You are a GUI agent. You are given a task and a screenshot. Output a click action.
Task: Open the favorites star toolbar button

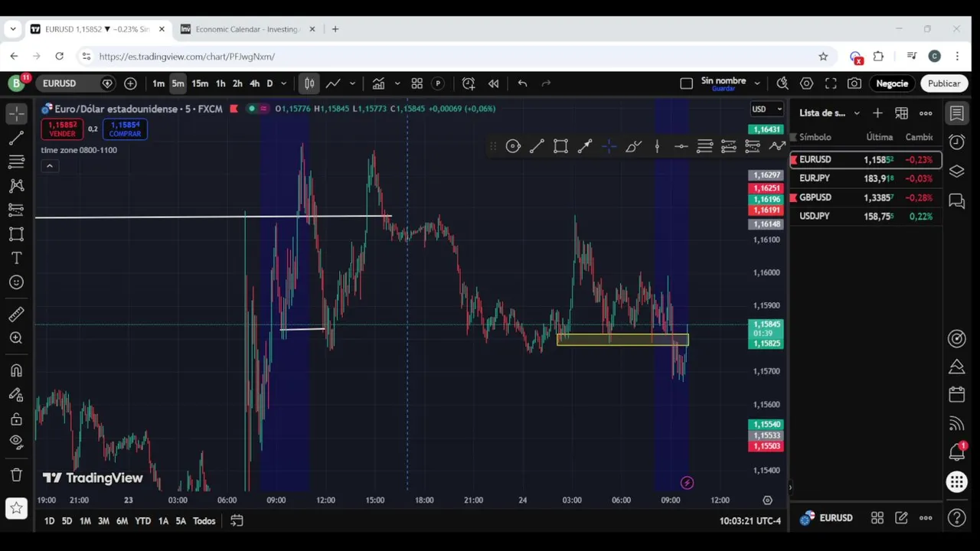(16, 507)
